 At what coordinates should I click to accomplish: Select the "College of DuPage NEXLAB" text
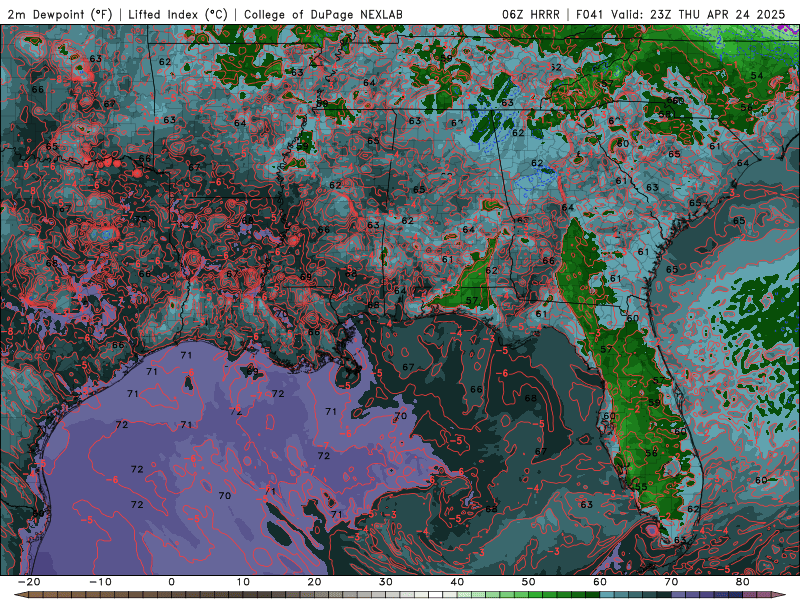coord(323,14)
